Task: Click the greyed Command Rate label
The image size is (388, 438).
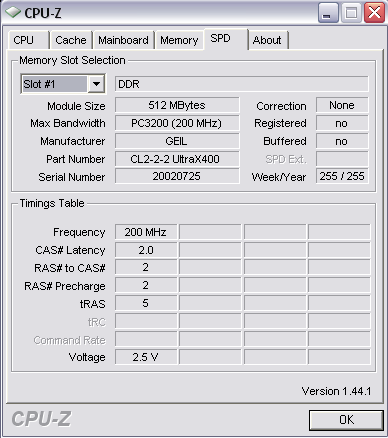Action: [70, 340]
